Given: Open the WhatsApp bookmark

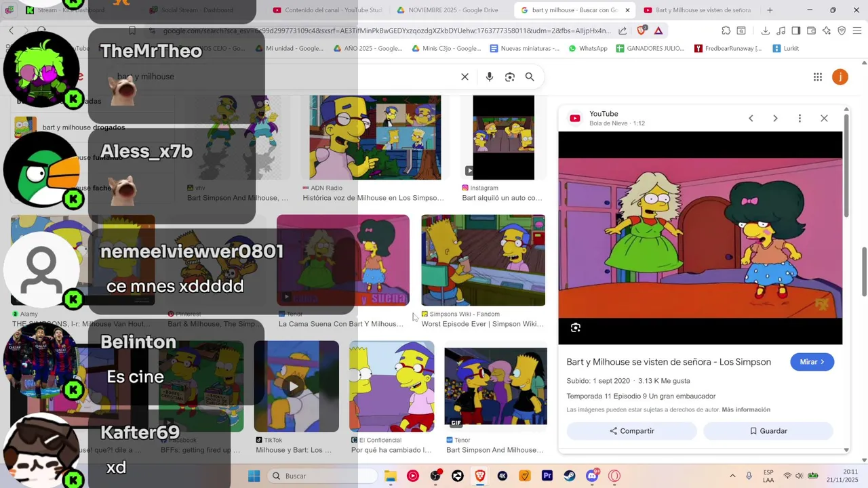Looking at the screenshot, I should click(x=588, y=49).
